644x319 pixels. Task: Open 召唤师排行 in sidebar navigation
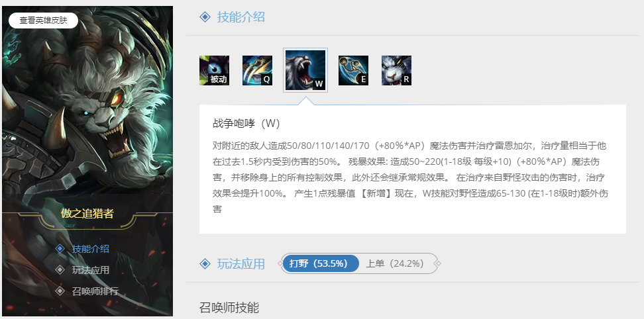pos(95,291)
